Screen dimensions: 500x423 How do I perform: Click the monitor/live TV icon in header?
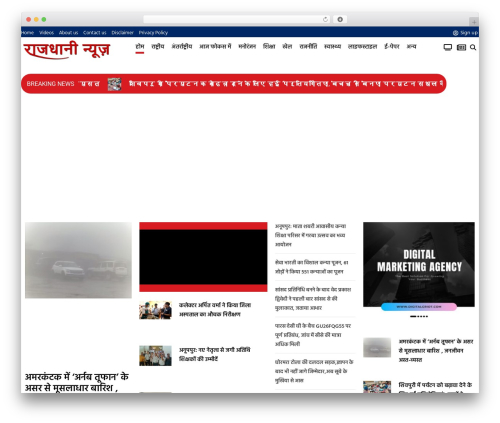point(448,47)
